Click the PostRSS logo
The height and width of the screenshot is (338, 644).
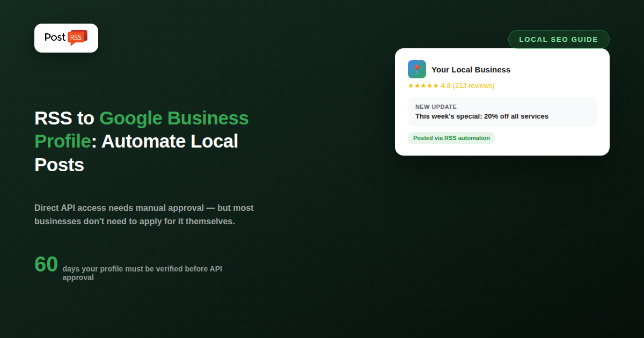[66, 38]
